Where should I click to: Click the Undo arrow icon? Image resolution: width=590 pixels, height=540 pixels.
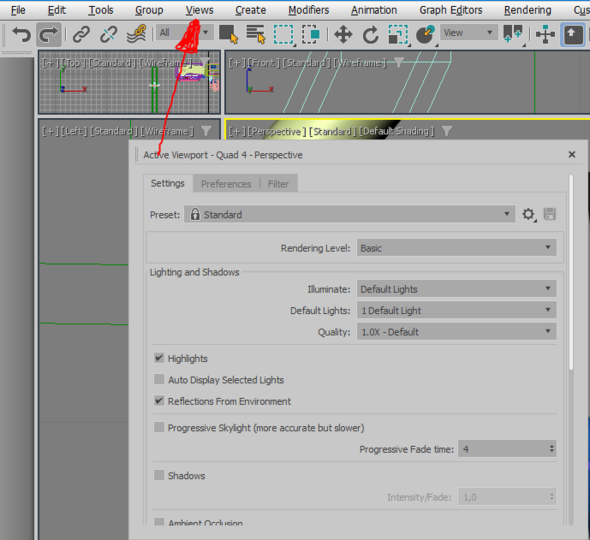pyautogui.click(x=21, y=34)
